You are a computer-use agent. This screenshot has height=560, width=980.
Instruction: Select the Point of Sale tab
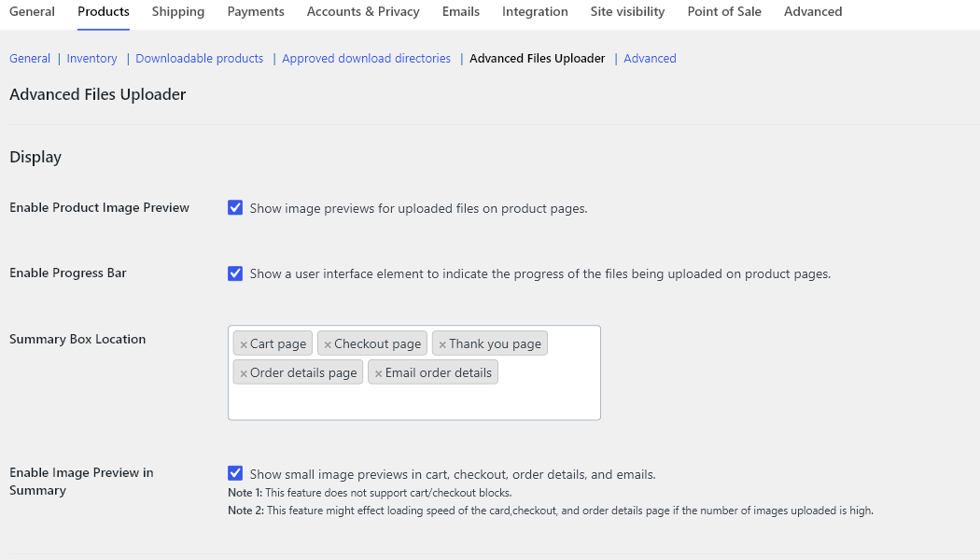click(724, 12)
